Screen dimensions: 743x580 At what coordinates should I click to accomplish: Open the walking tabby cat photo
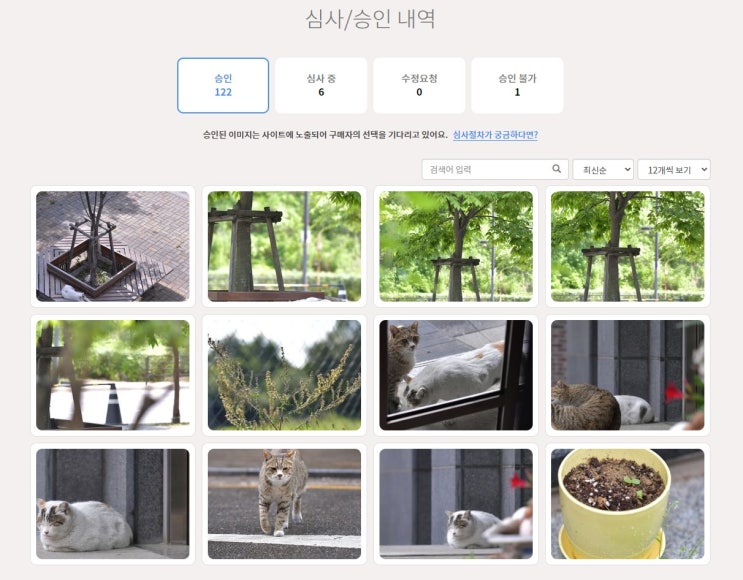(284, 504)
